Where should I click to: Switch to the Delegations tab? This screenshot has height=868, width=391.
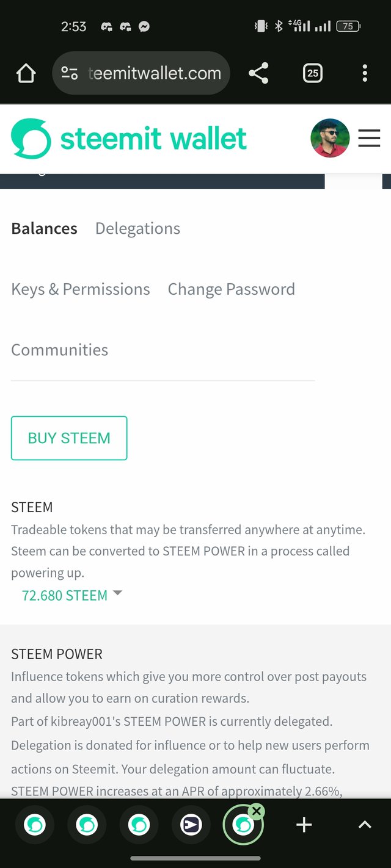pos(137,228)
